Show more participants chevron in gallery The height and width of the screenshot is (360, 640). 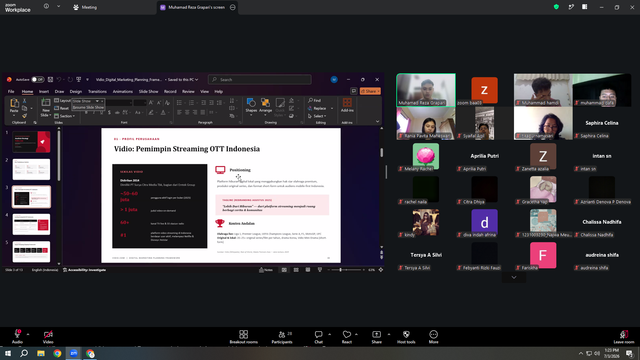pos(514,278)
